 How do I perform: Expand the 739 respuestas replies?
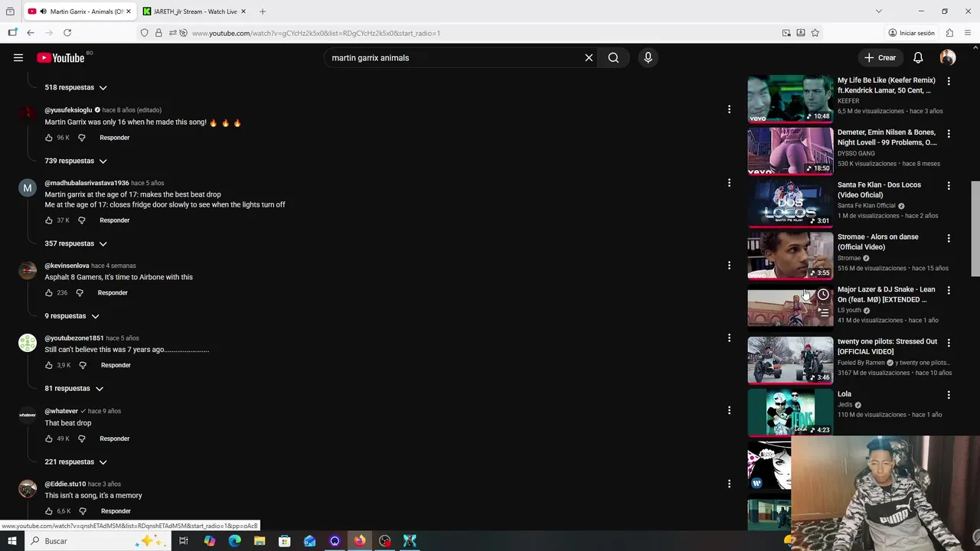75,161
